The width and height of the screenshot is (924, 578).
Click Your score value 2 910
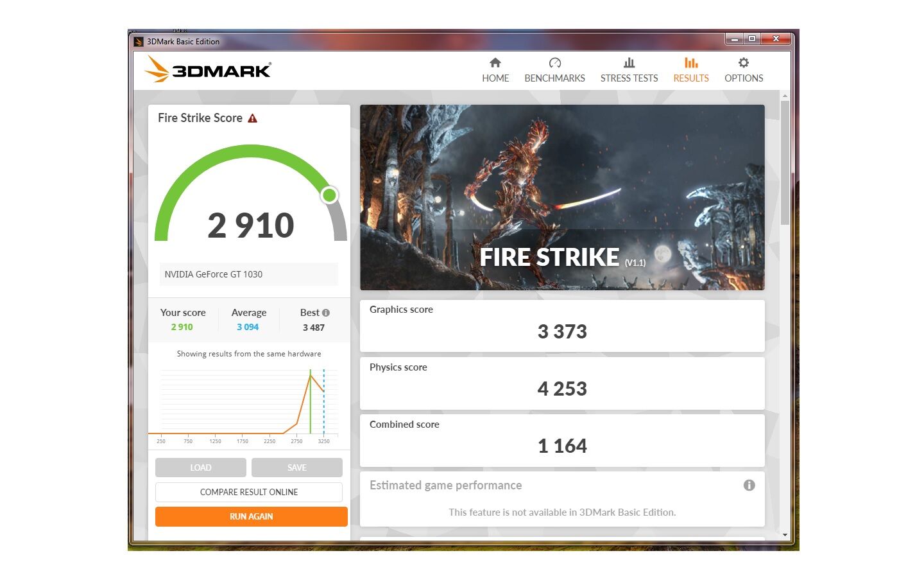click(182, 327)
